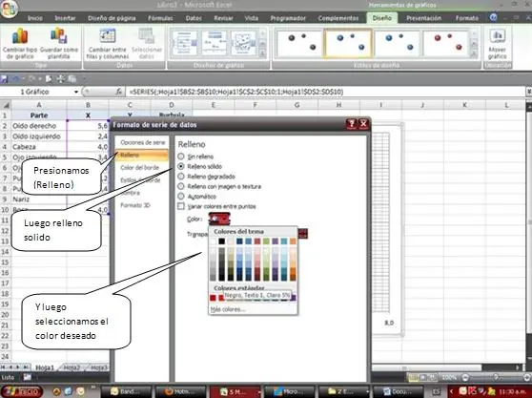Open Color del borde options
Image resolution: width=532 pixels, height=398 pixels.
pos(139,167)
